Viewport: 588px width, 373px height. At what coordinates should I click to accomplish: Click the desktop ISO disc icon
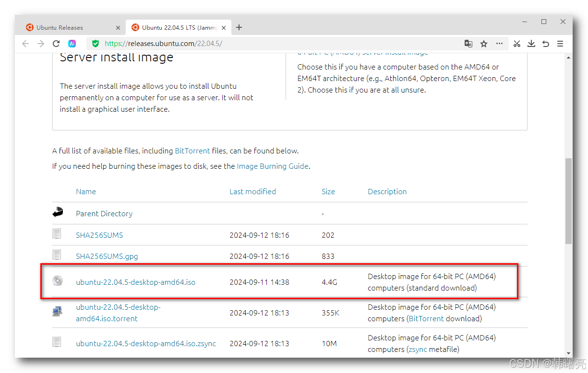[58, 281]
